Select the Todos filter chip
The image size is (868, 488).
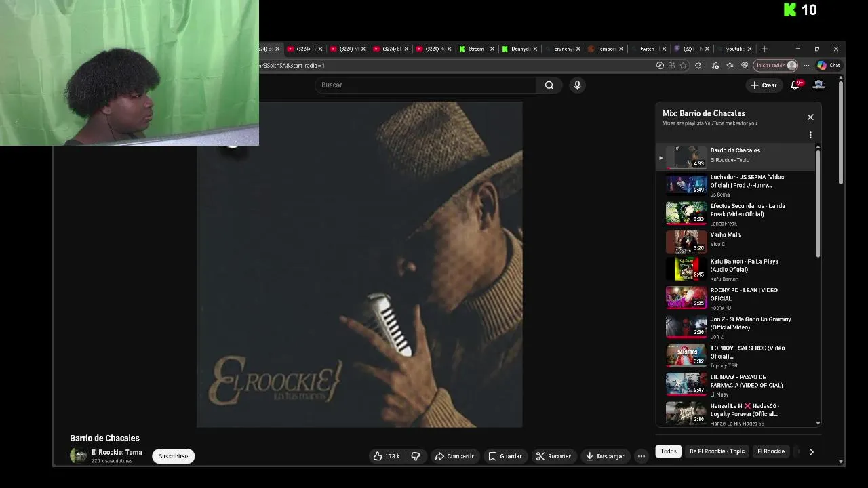(669, 451)
